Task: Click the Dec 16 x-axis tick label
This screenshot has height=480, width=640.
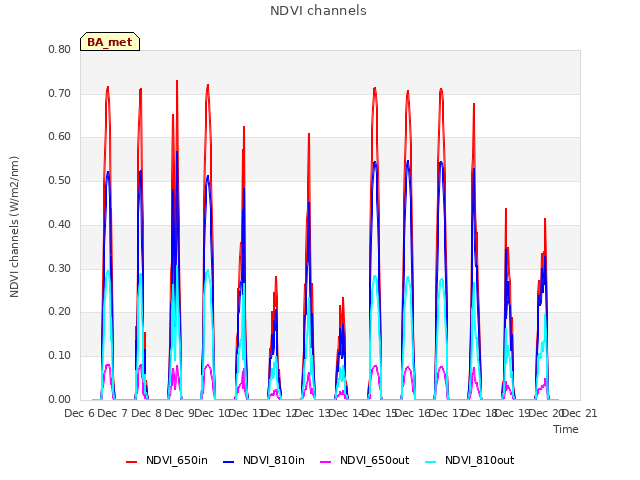Action: tap(413, 413)
